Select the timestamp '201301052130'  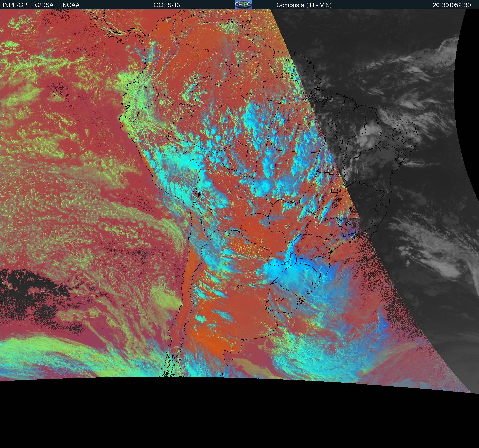coord(452,5)
